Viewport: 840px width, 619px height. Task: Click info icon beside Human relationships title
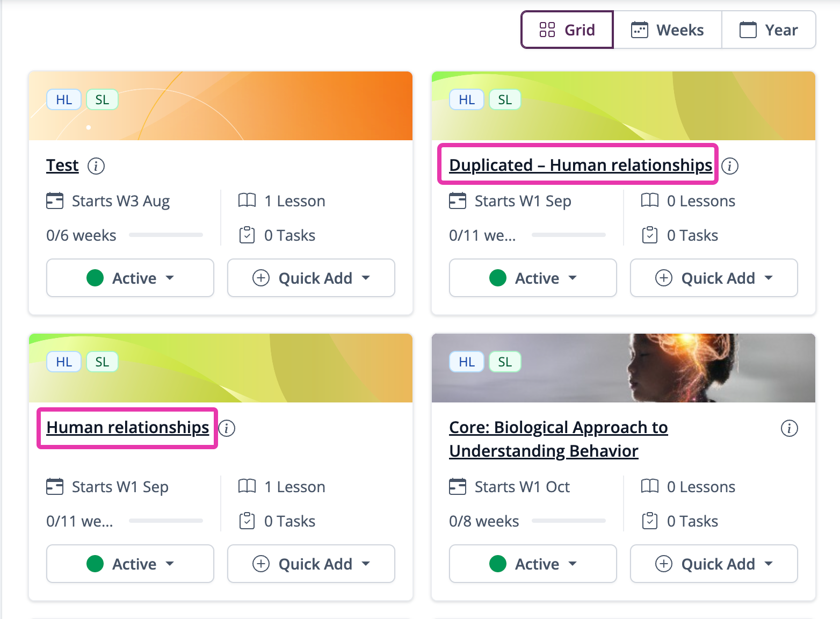[227, 428]
